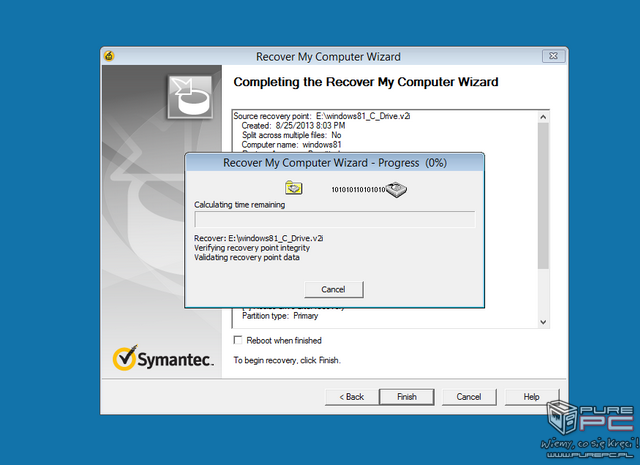Click 'Verifying recovery point integrity' text
Screen dimensions: 640x465
pyautogui.click(x=252, y=248)
